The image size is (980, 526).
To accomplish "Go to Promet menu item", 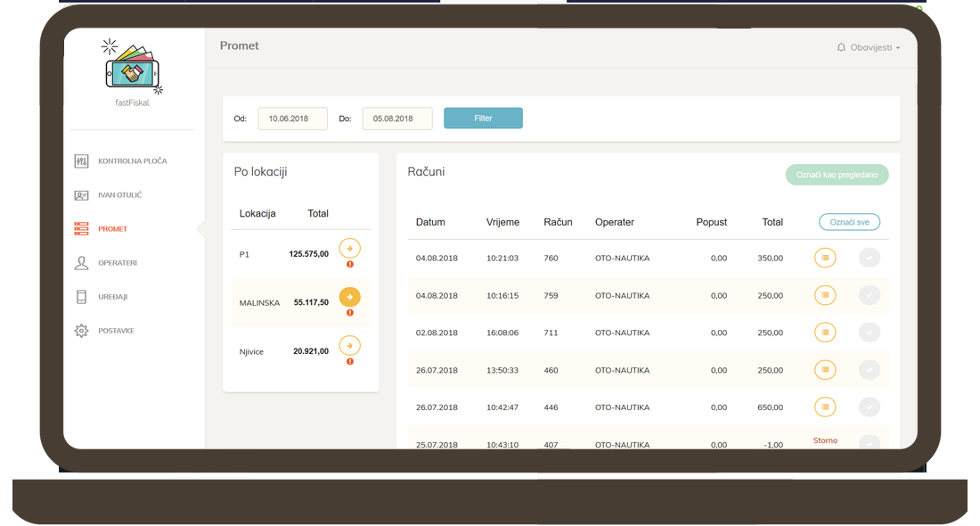I will [x=112, y=229].
